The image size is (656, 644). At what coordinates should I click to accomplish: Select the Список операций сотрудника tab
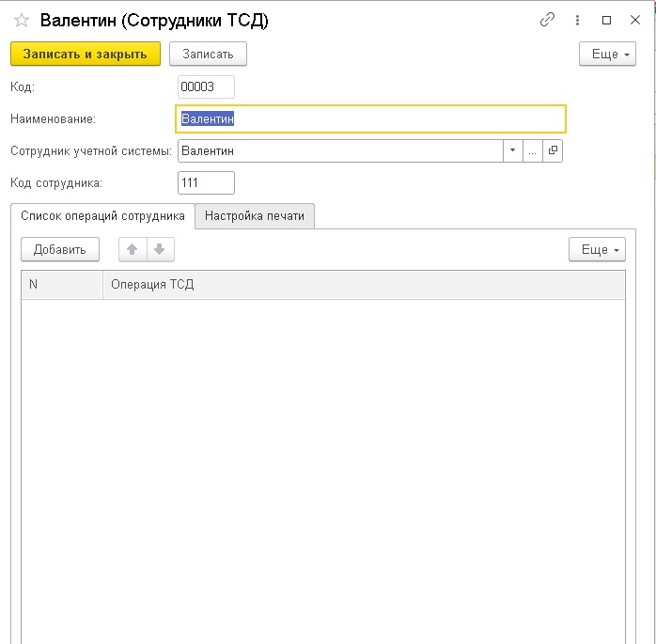tap(103, 216)
